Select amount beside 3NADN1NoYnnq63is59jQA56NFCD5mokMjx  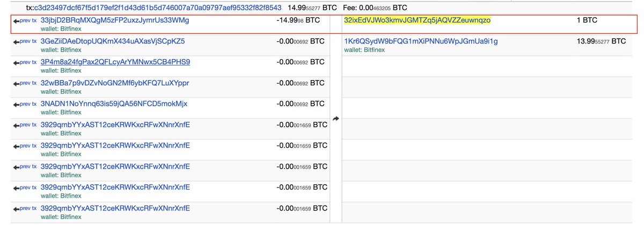(x=301, y=104)
